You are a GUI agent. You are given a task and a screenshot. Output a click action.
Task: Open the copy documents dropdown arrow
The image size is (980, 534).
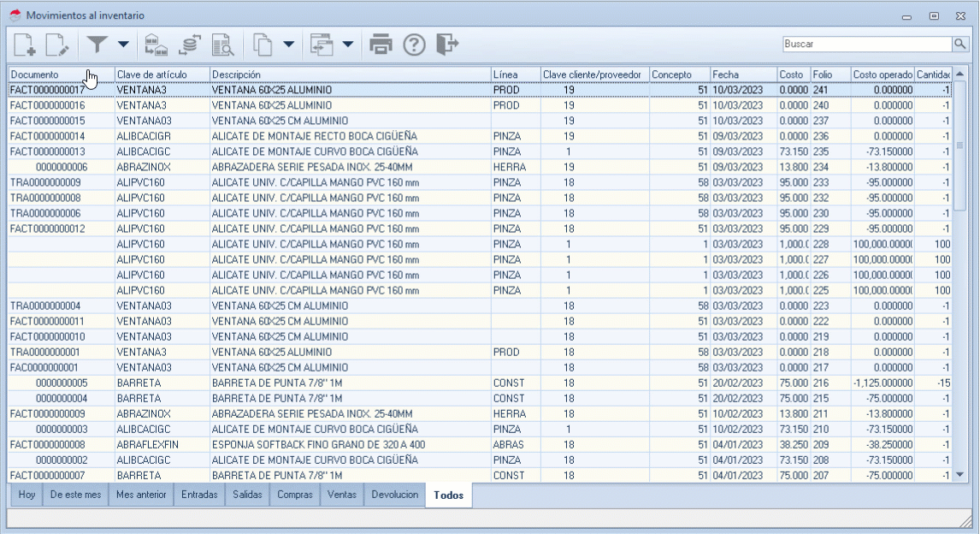(288, 44)
